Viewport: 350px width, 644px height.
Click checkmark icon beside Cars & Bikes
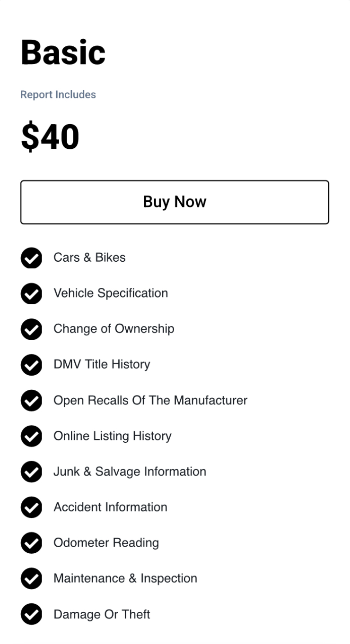tap(31, 258)
